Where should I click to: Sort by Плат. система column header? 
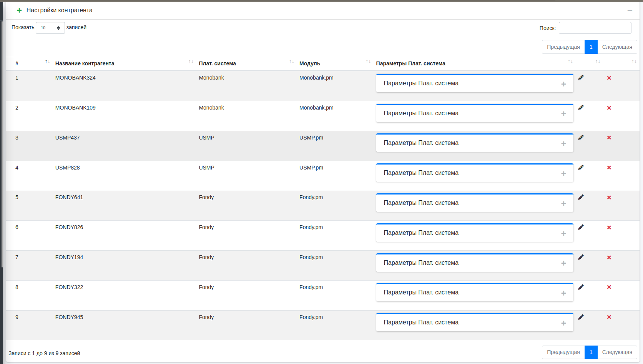(x=217, y=63)
